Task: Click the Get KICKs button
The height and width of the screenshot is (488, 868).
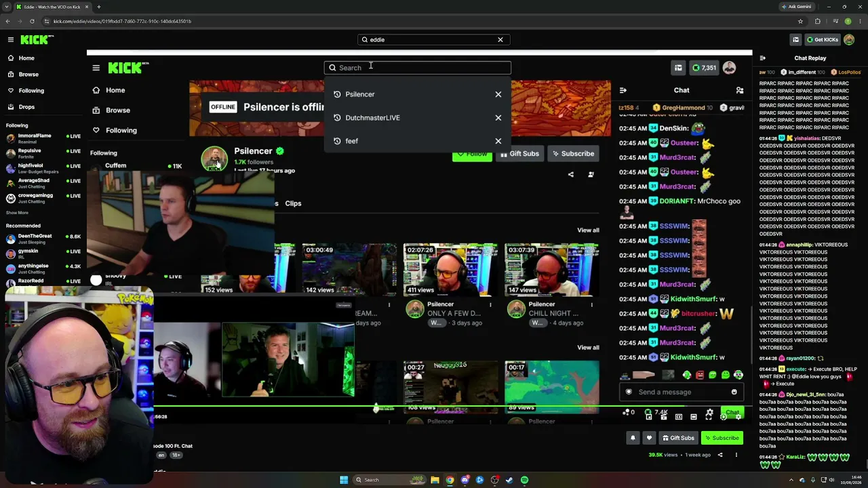Action: coord(822,40)
